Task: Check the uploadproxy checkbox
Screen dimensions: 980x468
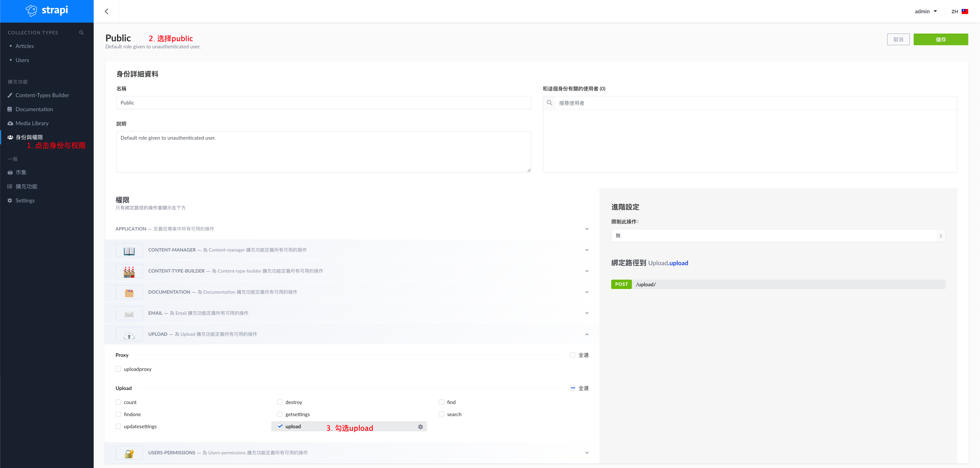Action: pyautogui.click(x=118, y=369)
